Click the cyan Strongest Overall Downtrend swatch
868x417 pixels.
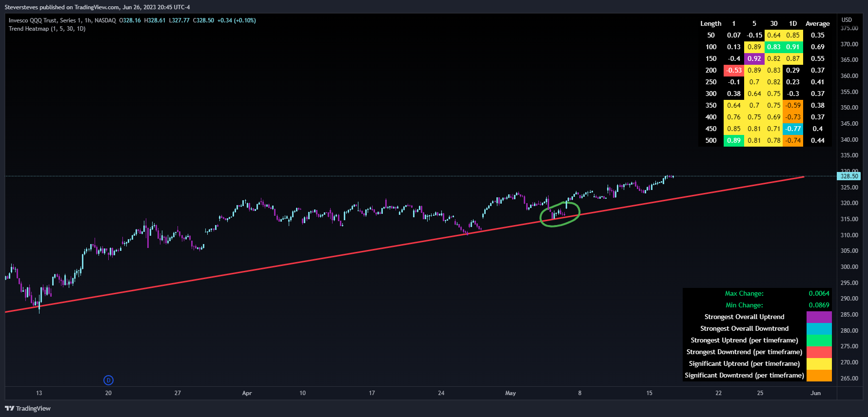tap(819, 329)
